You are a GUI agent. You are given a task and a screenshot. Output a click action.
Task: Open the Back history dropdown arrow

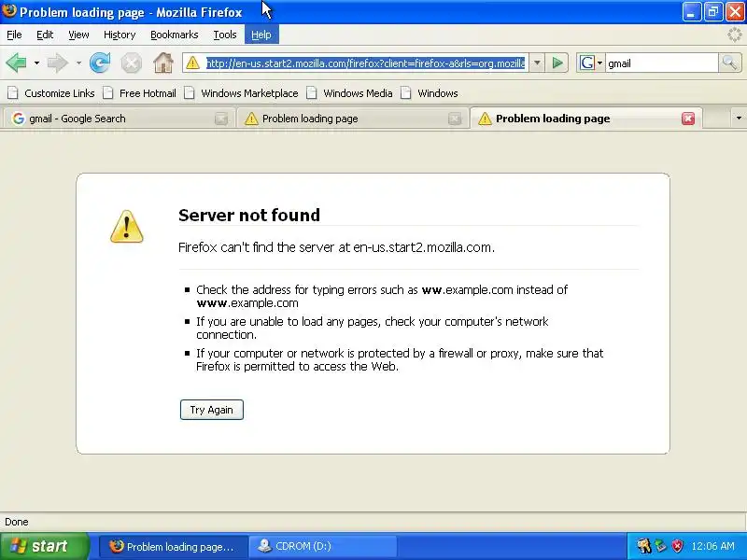tap(36, 63)
